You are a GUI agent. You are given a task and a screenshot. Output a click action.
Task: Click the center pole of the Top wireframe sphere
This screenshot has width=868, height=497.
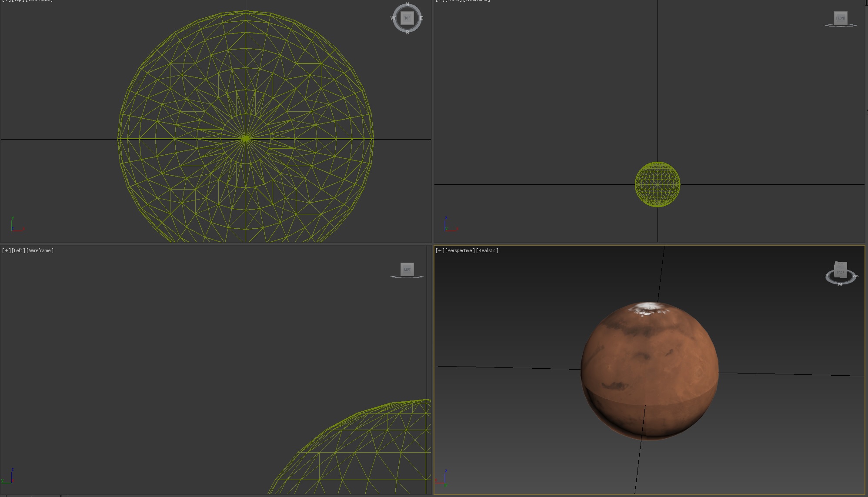246,139
